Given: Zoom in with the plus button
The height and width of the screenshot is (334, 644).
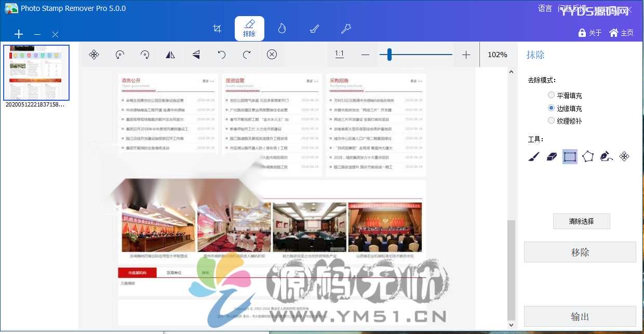Looking at the screenshot, I should click(x=466, y=55).
